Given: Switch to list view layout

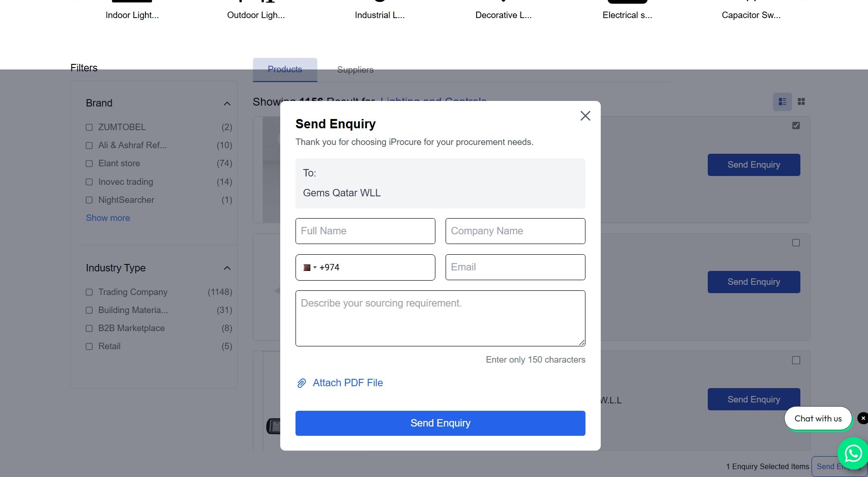Looking at the screenshot, I should (x=782, y=101).
